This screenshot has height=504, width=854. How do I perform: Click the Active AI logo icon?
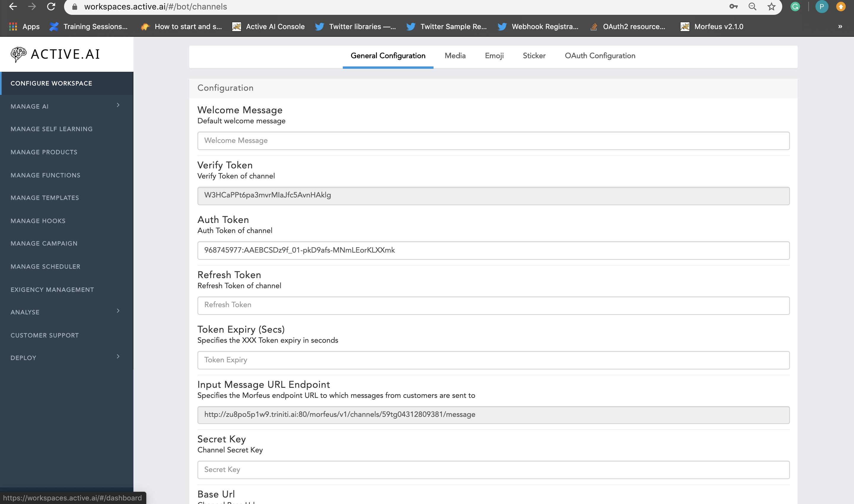pyautogui.click(x=18, y=54)
